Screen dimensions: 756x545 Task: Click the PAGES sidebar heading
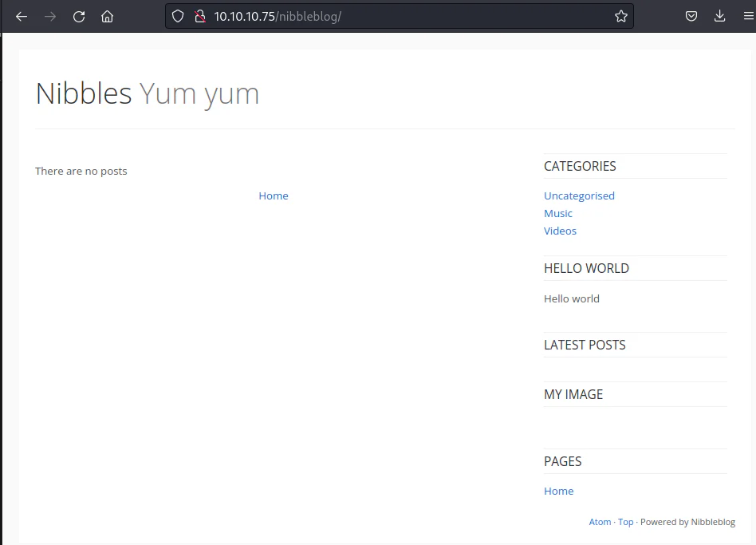click(563, 461)
